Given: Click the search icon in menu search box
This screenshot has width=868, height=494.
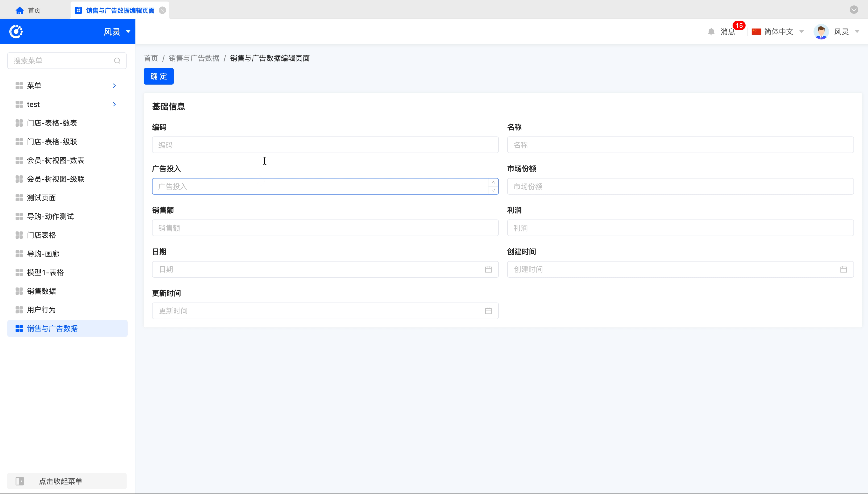Looking at the screenshot, I should 117,61.
